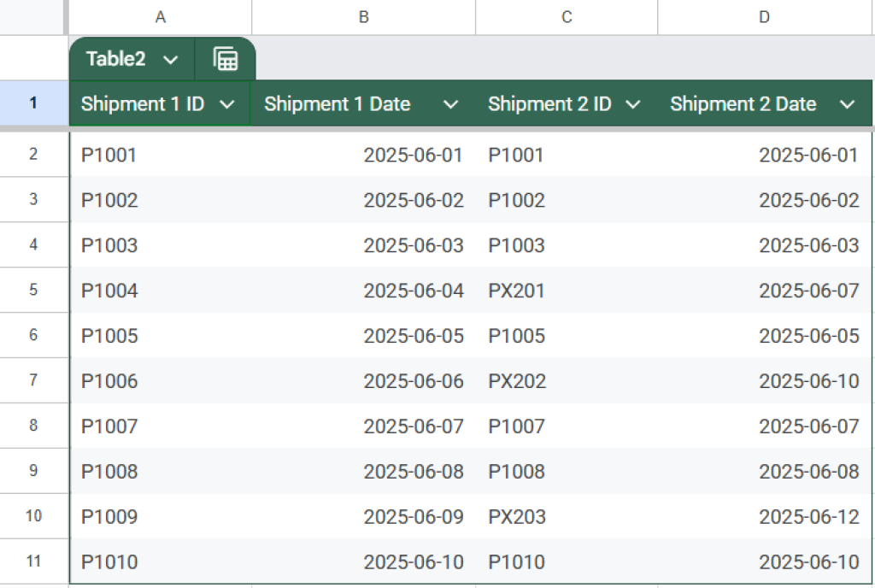Open the Table2 name dropdown
The width and height of the screenshot is (875, 588).
tap(170, 59)
